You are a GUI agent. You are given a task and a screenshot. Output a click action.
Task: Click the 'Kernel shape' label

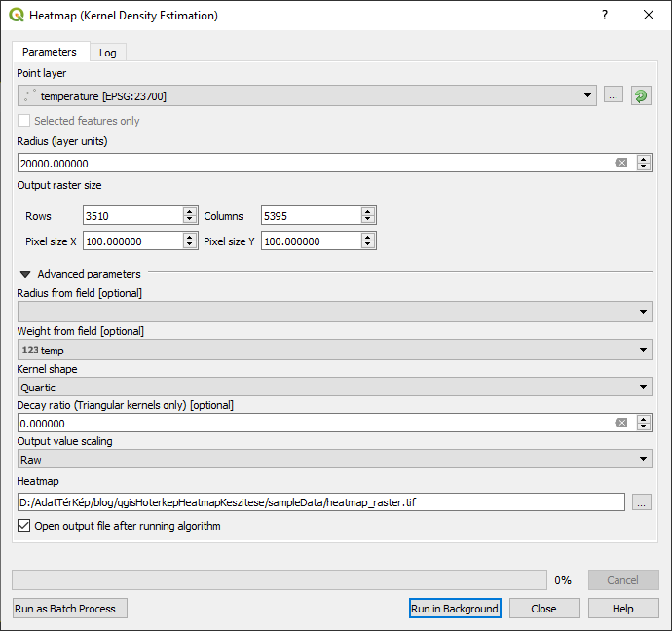(47, 369)
